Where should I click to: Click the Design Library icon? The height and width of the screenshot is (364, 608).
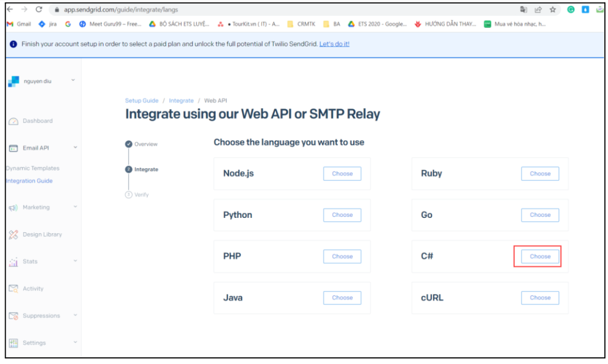tap(13, 235)
